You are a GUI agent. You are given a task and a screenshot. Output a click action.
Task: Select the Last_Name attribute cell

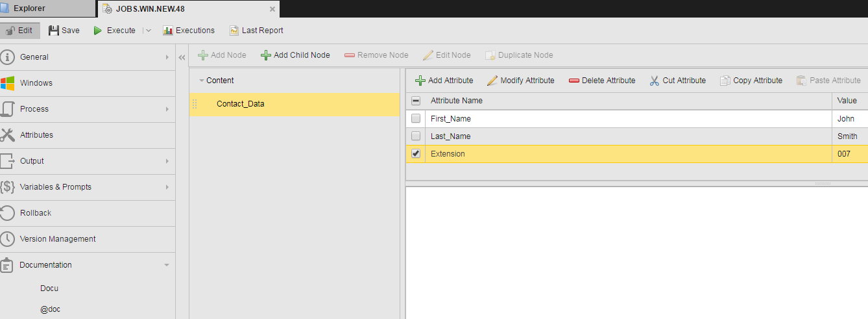point(629,136)
